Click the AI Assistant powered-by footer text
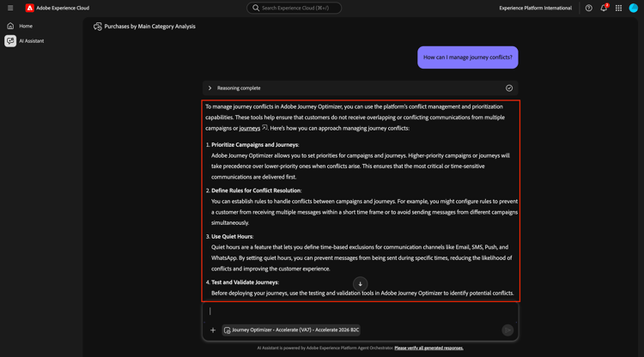Screen dimensions: 644x357 click(325, 348)
